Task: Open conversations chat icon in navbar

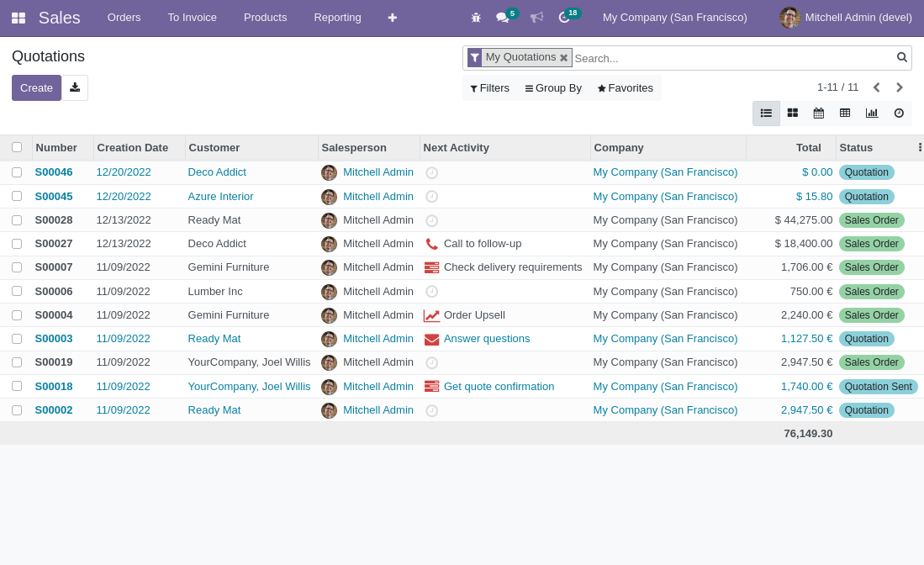Action: click(503, 18)
